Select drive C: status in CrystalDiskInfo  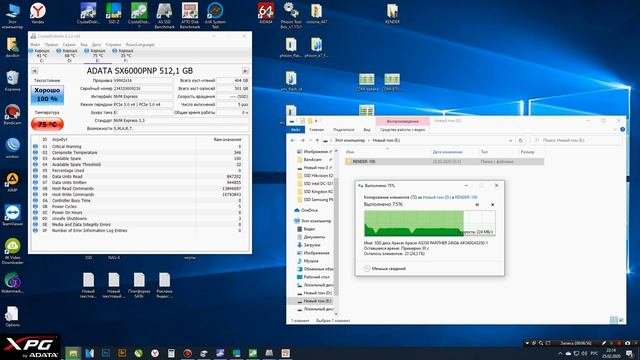(40, 56)
